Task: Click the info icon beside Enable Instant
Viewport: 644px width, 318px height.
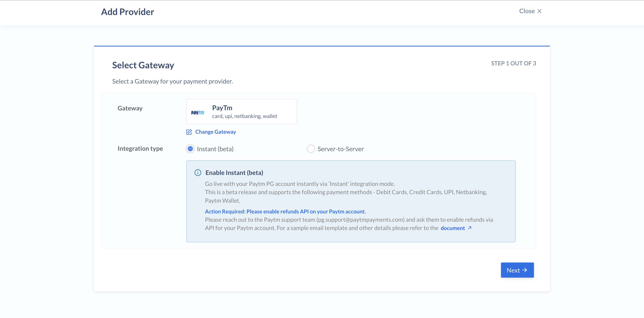Action: (x=198, y=173)
